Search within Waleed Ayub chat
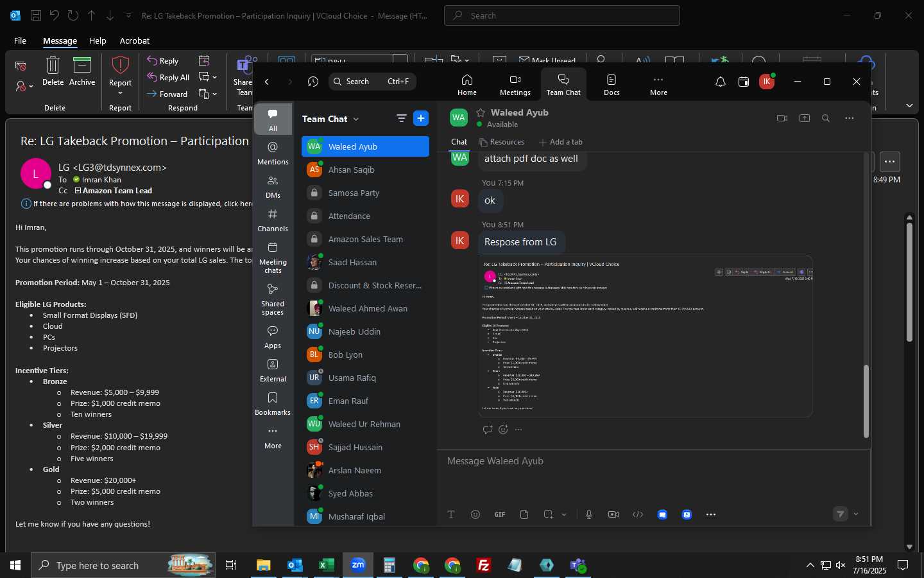The image size is (924, 578). [826, 118]
